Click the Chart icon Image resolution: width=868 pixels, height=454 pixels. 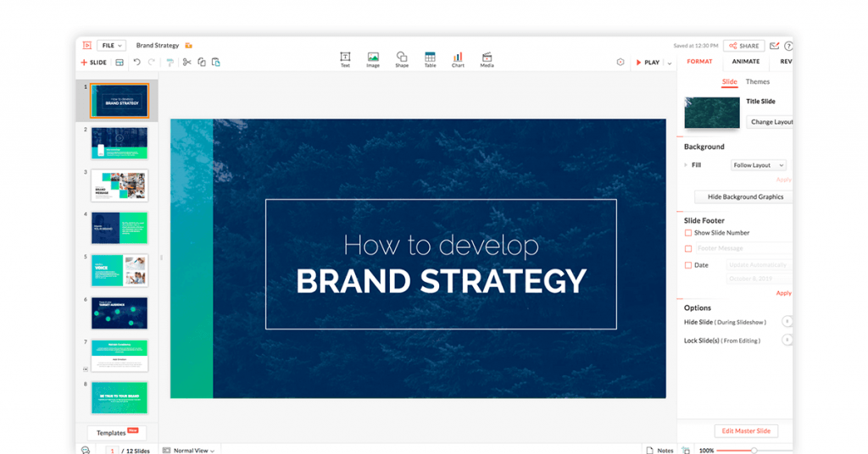[x=458, y=58]
